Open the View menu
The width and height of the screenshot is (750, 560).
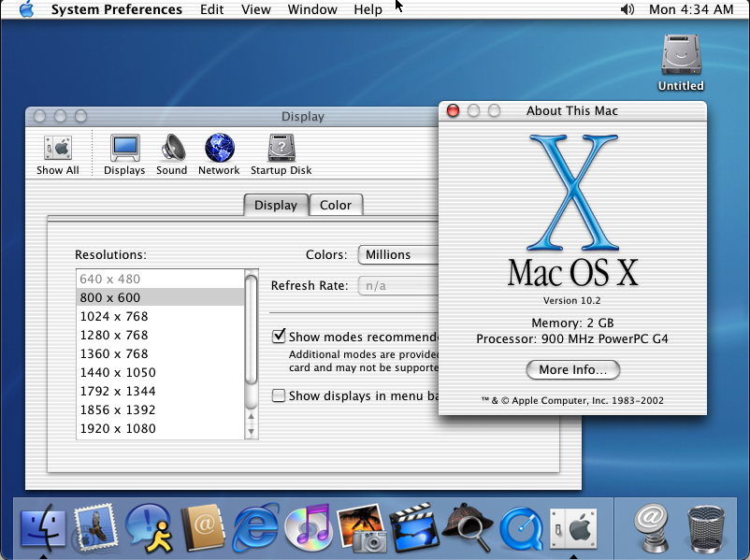256,9
